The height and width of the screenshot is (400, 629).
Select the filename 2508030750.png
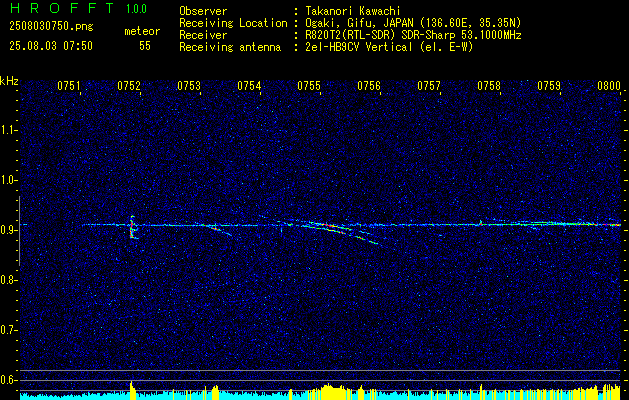pos(51,26)
